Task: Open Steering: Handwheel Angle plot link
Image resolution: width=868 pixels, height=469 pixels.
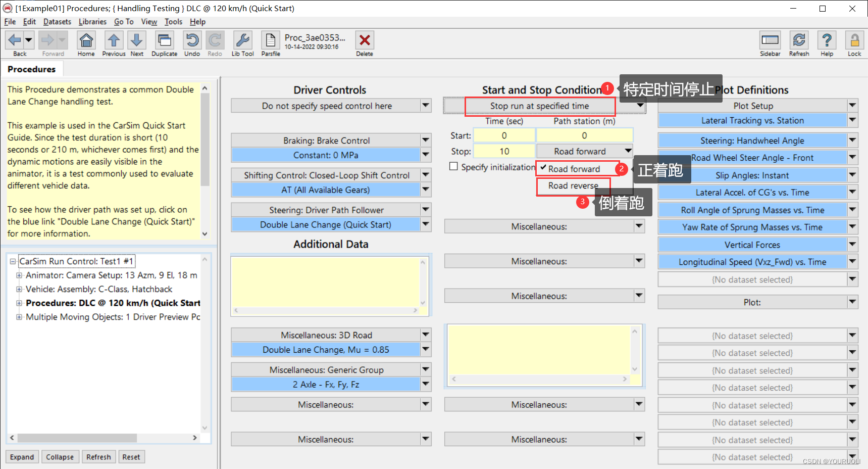Action: click(x=752, y=140)
